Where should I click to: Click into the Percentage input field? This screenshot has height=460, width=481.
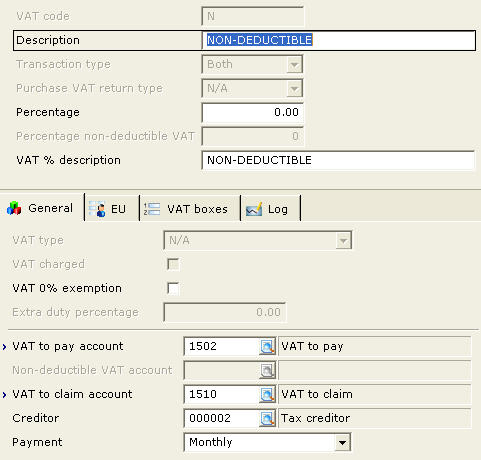pyautogui.click(x=253, y=112)
